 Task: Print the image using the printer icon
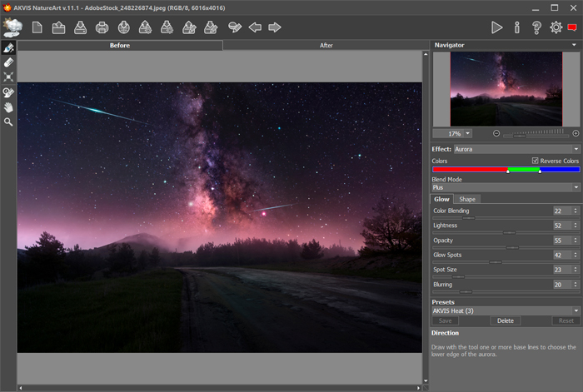click(x=102, y=27)
